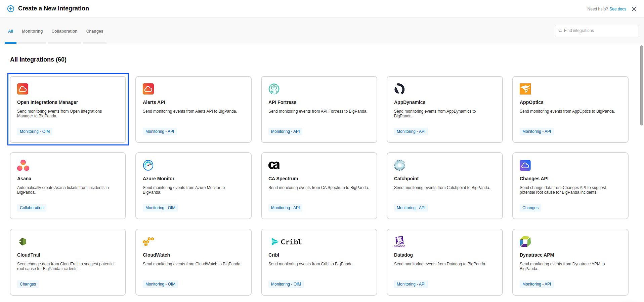Choose the Cribl integration title text
Screen dimensions: 644x302
point(274,255)
